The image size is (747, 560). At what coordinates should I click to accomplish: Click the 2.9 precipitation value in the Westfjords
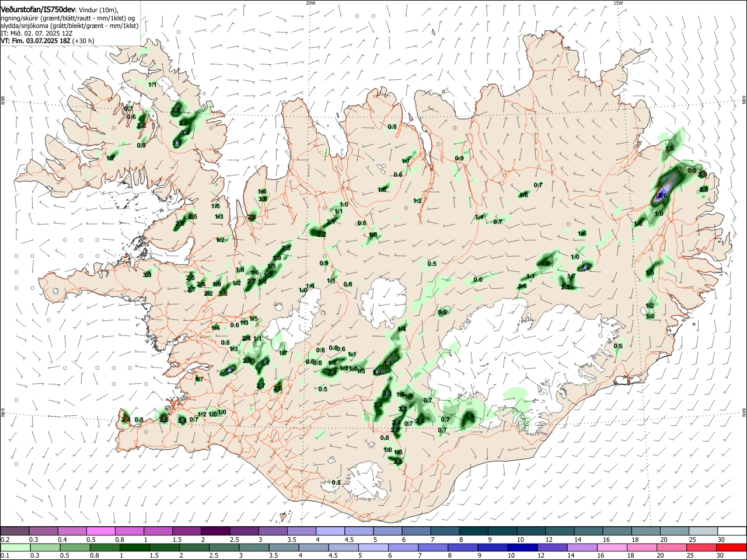coord(176,110)
